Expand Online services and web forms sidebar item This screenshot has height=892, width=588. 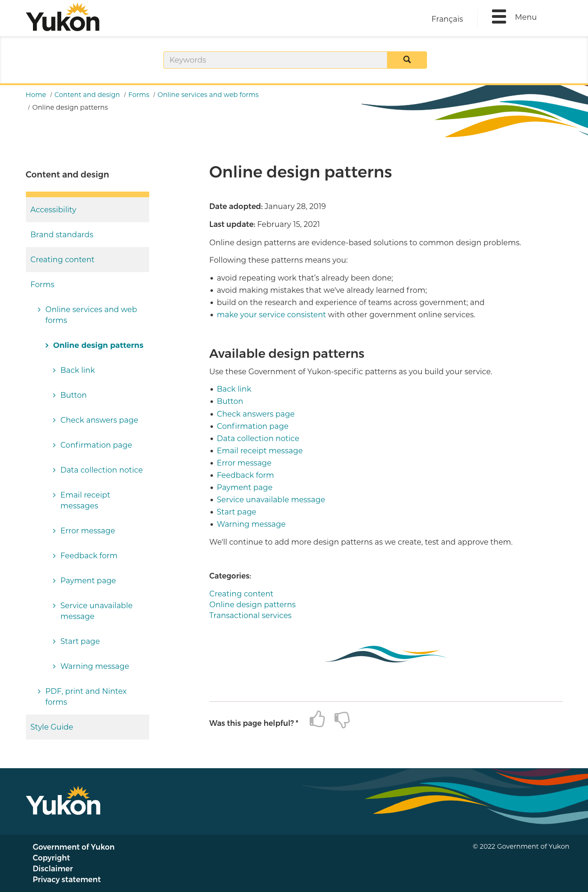coord(91,314)
